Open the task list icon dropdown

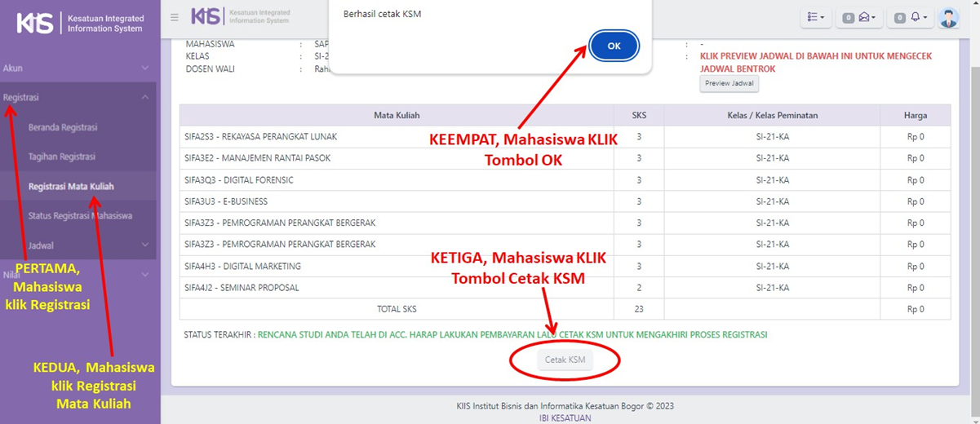(816, 17)
